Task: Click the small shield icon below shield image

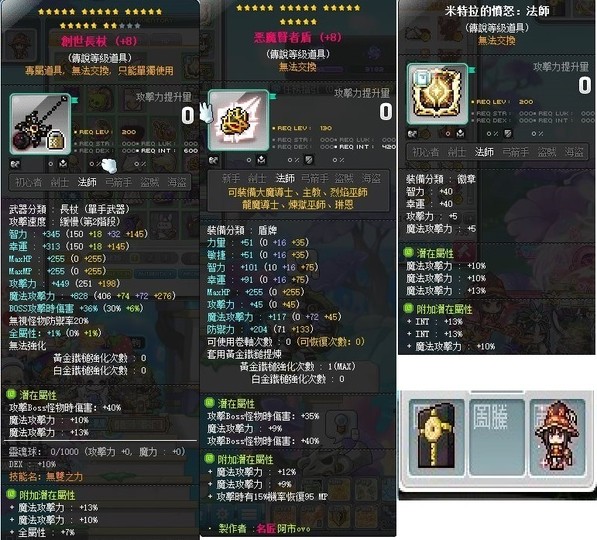Action: tap(309, 160)
